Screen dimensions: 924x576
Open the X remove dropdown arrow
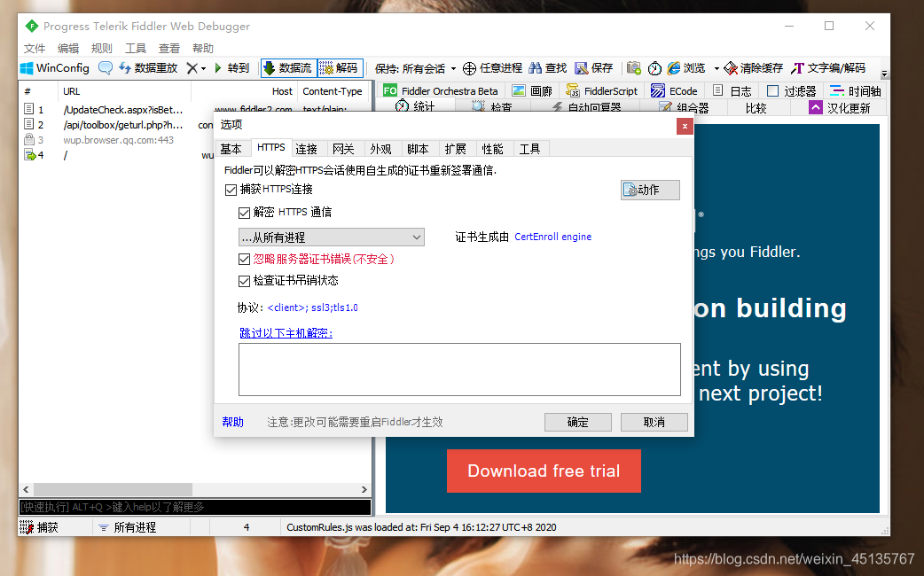coord(203,69)
